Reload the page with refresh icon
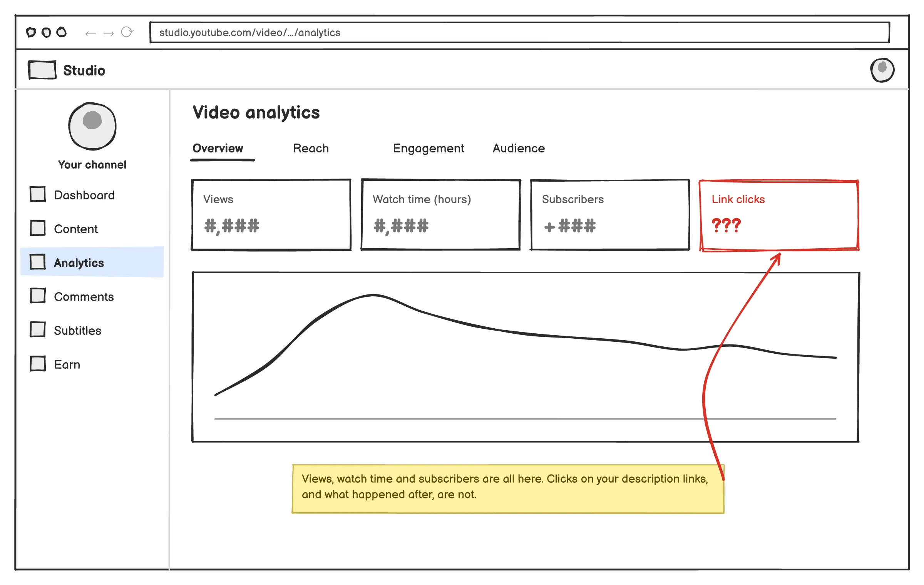This screenshot has height=585, width=924. pos(127,32)
